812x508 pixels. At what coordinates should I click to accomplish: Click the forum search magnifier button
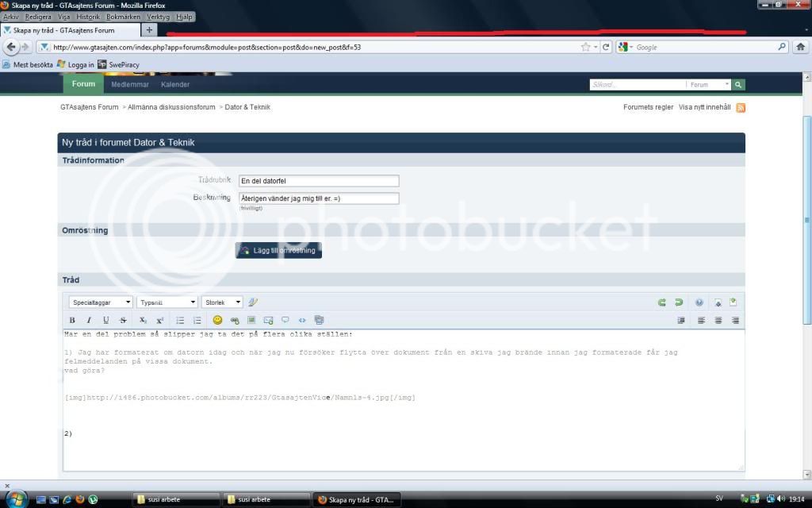coord(738,84)
